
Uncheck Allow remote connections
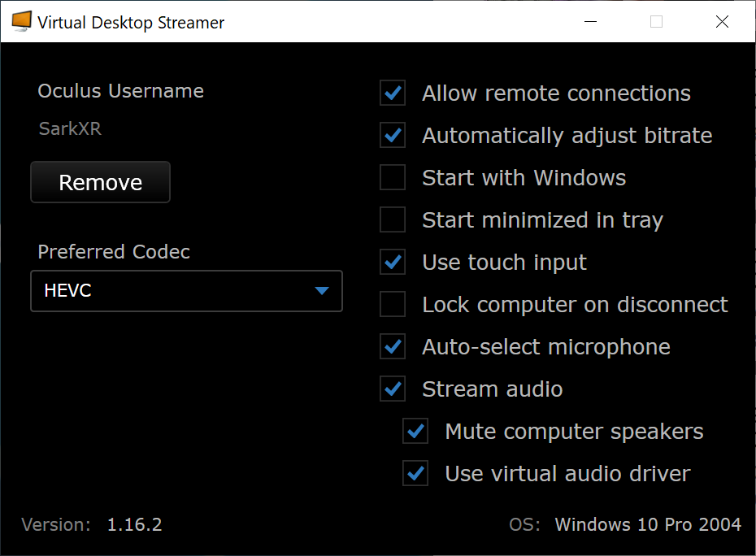pyautogui.click(x=393, y=93)
